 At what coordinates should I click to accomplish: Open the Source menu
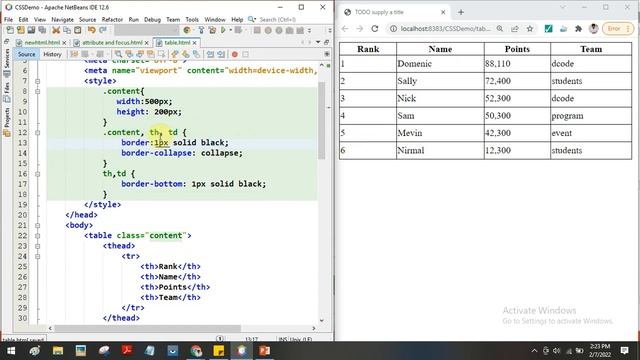[87, 19]
